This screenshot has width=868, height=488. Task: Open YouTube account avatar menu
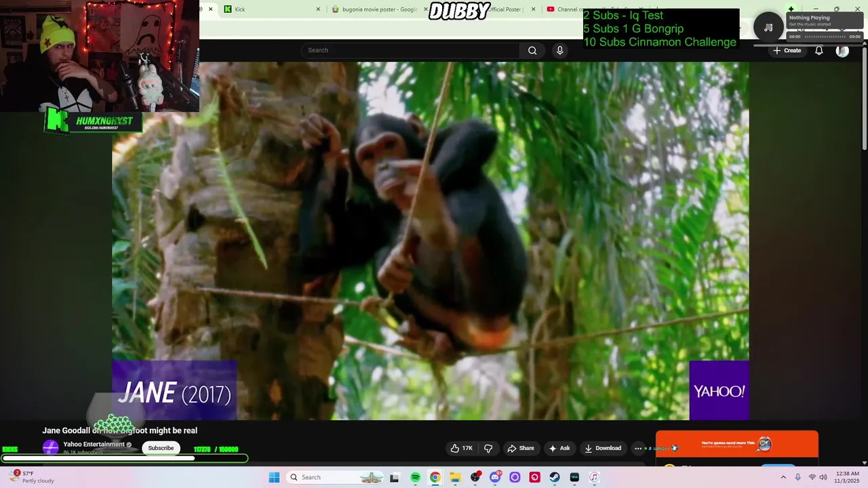tap(842, 51)
